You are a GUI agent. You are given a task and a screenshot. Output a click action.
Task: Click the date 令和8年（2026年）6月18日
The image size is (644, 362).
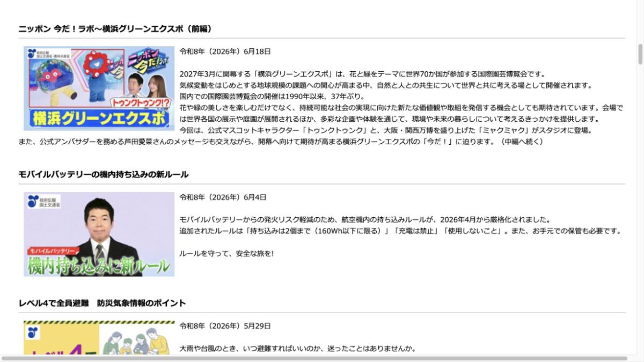coord(225,51)
